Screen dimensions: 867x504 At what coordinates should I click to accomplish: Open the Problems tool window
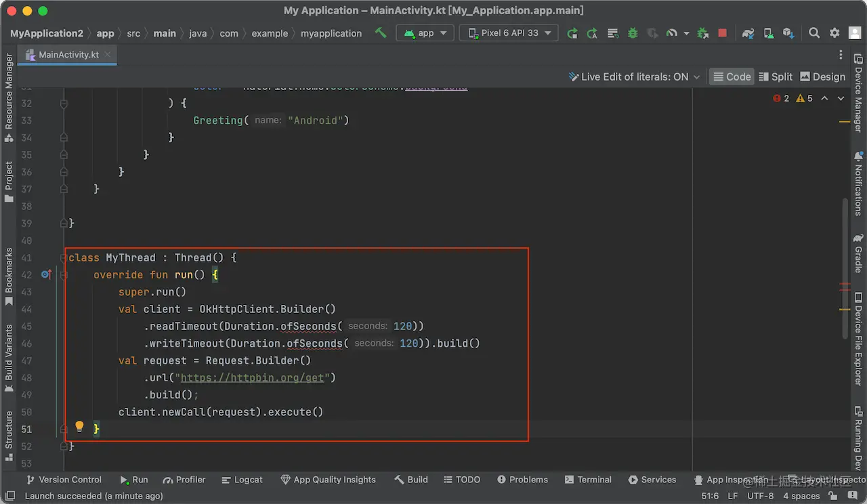click(x=522, y=480)
